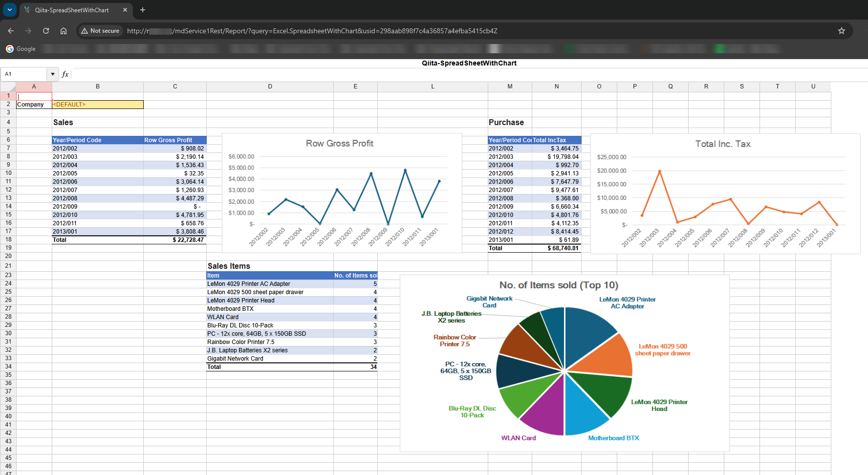Click the Row Gross Profit chart title

[340, 144]
